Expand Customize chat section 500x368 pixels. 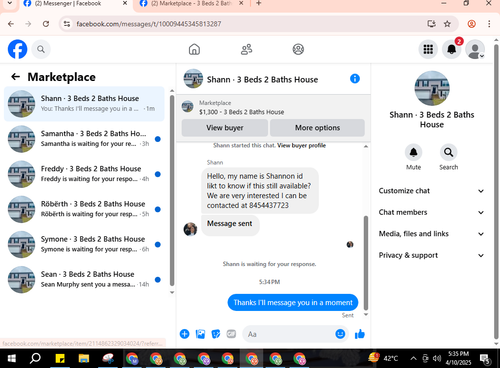tap(431, 191)
